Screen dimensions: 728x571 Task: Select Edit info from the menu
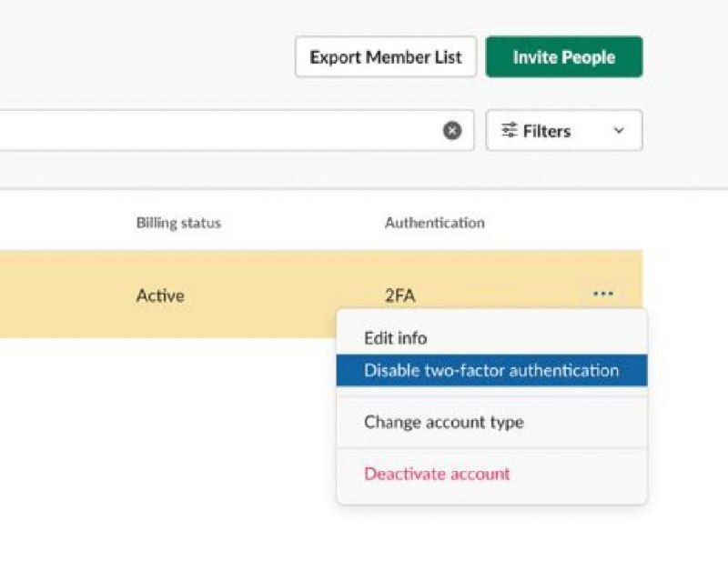click(x=395, y=338)
